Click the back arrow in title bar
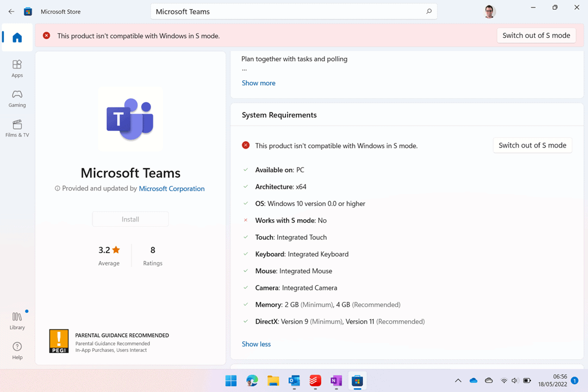 (11, 11)
